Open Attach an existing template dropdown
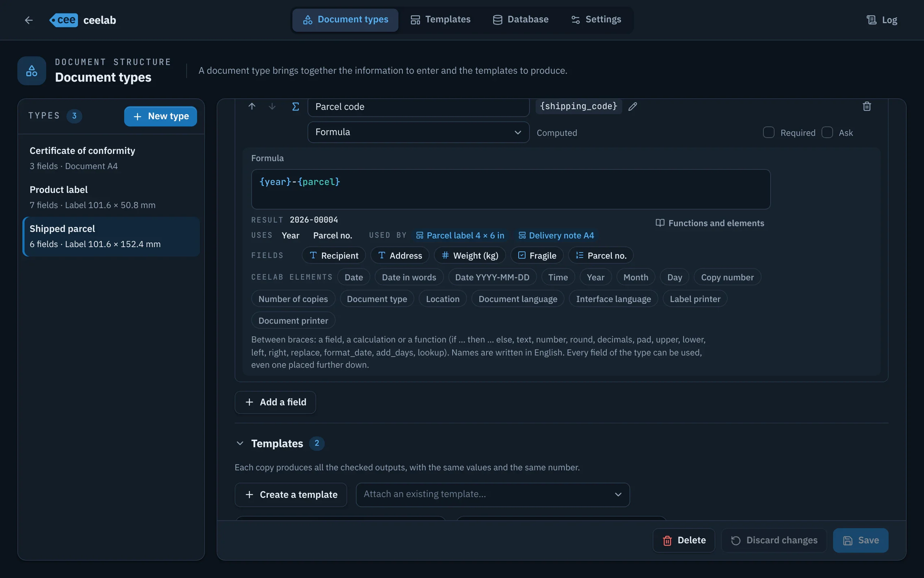924x578 pixels. 493,495
